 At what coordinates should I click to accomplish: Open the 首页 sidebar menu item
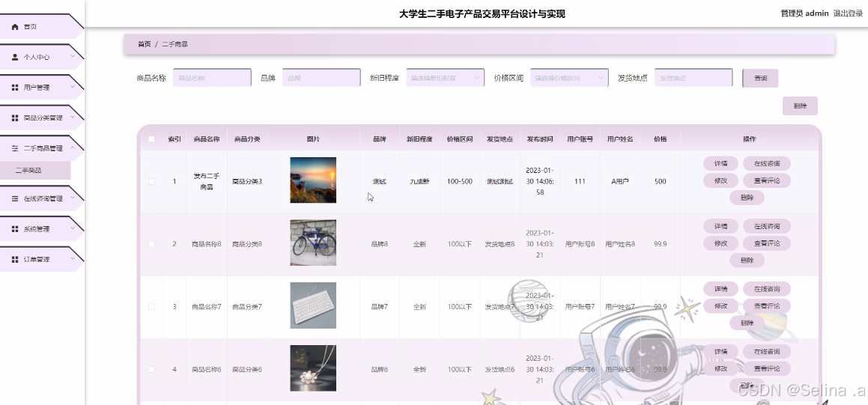point(41,26)
